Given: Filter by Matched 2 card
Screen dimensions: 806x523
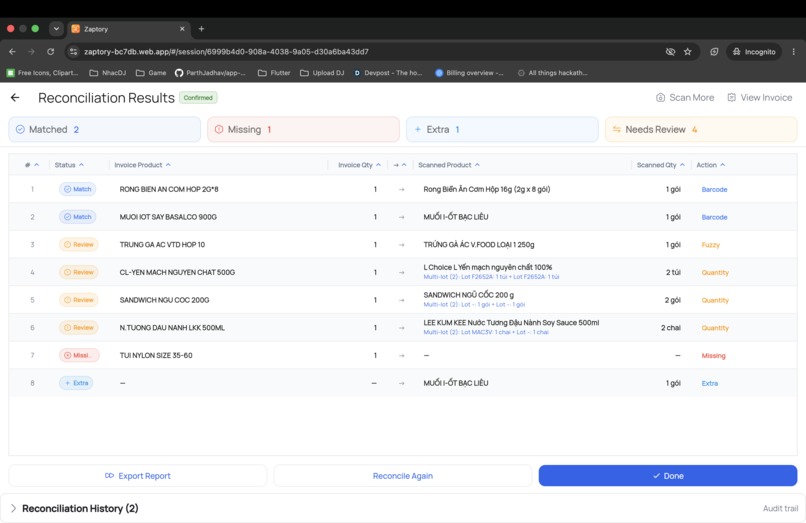Looking at the screenshot, I should [104, 130].
